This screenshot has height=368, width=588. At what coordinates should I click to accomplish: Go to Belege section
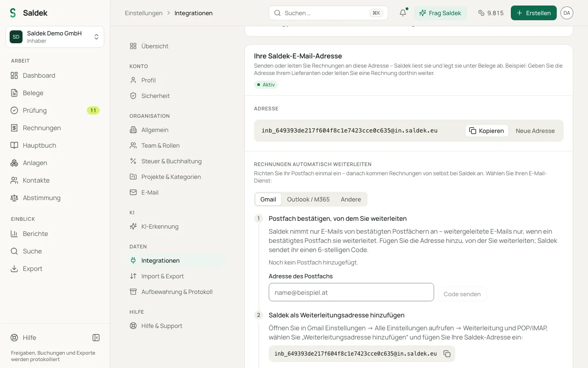[x=55, y=93]
